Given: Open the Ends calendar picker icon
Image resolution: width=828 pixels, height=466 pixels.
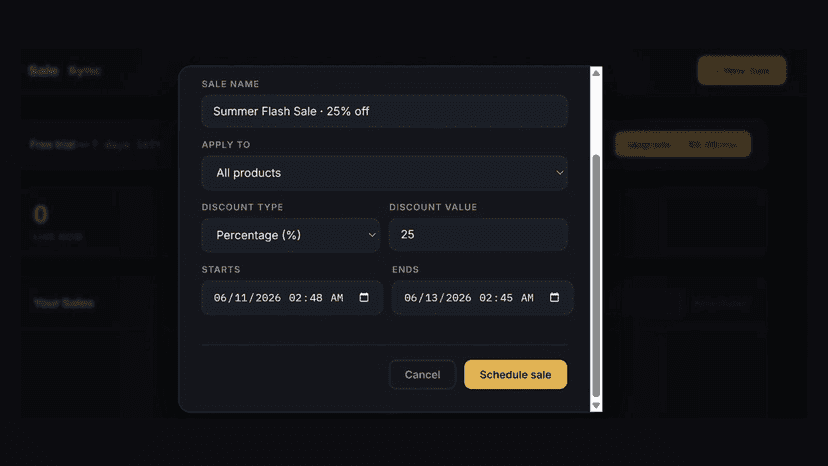Looking at the screenshot, I should (x=554, y=297).
